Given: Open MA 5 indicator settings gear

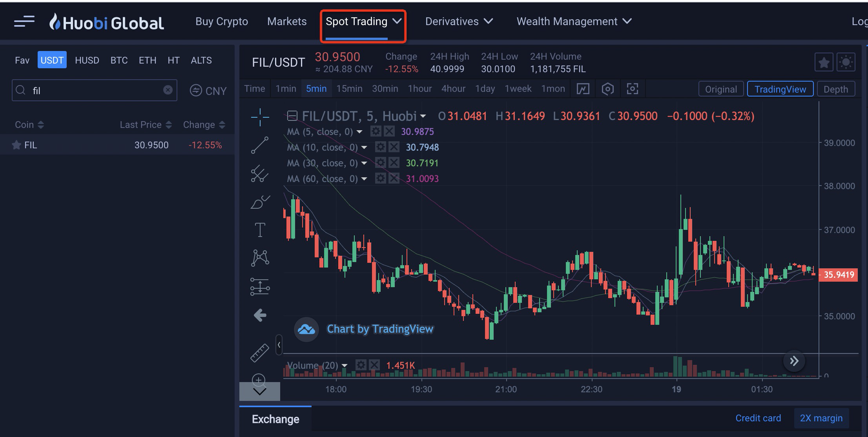Looking at the screenshot, I should [x=376, y=131].
